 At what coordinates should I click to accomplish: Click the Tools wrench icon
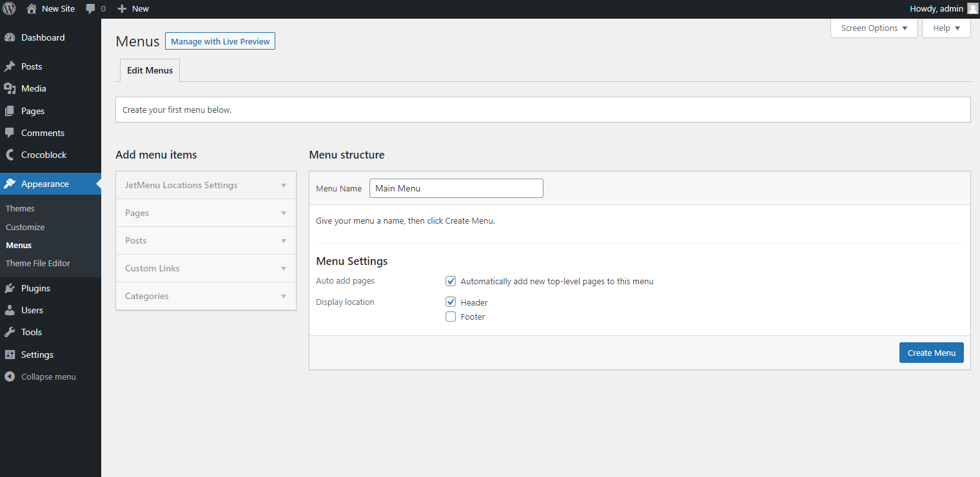click(10, 332)
